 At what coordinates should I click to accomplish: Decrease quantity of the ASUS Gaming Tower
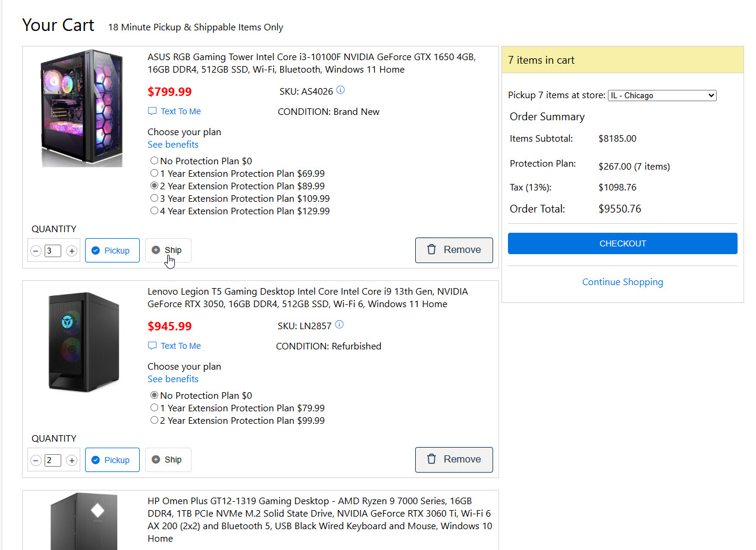coord(36,251)
